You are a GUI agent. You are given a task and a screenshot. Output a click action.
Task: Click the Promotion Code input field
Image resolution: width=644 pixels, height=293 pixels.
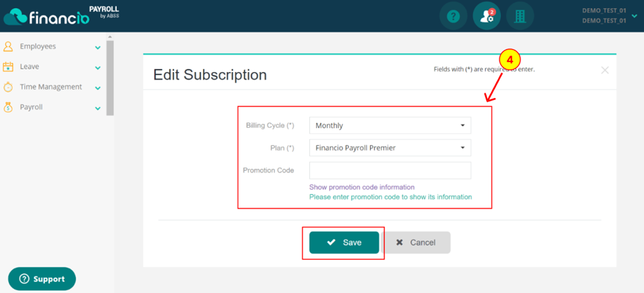click(x=390, y=171)
